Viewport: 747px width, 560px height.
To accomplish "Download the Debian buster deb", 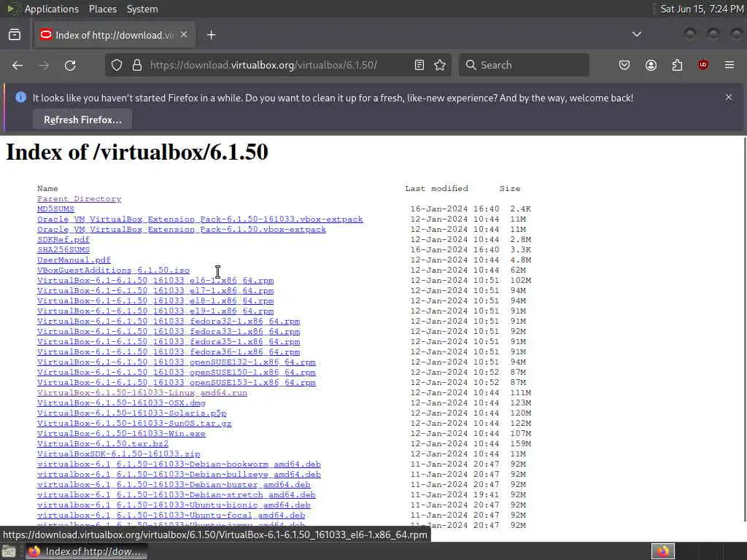I will tap(174, 484).
